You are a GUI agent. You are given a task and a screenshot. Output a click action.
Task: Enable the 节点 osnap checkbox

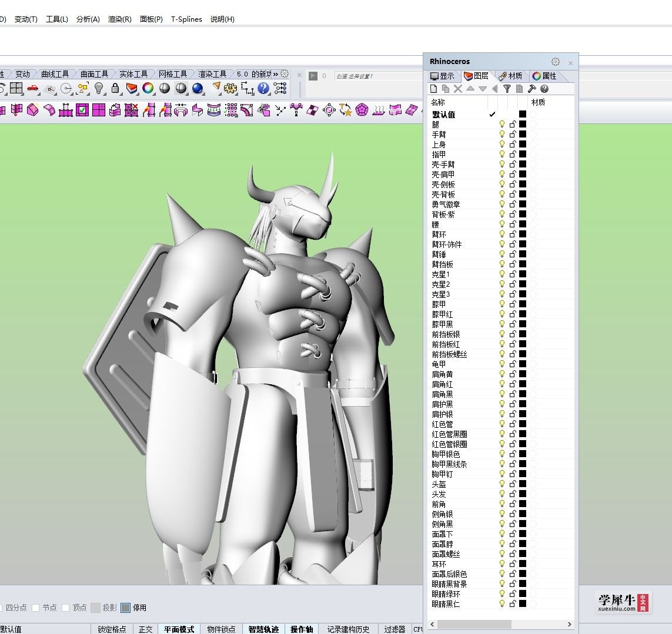tap(36, 608)
